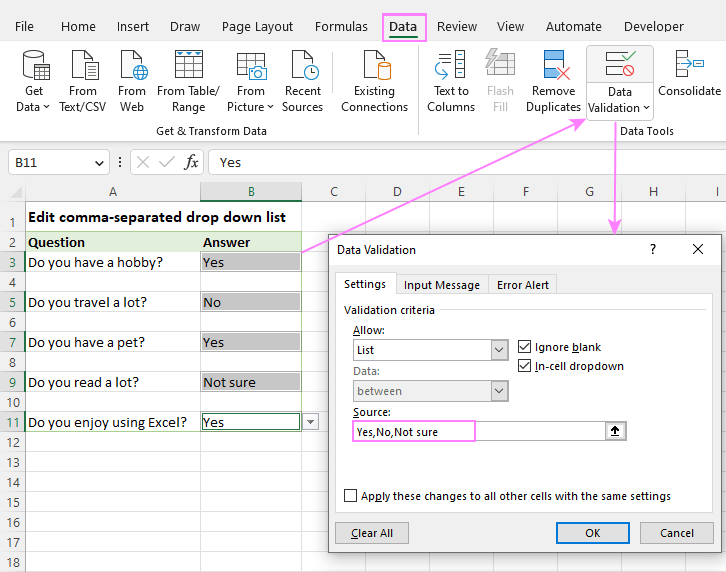Switch to the Input Message tab
Viewport: 726px width, 572px height.
point(442,285)
